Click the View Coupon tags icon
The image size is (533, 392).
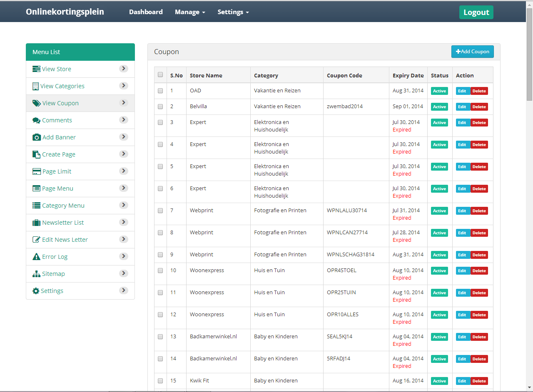pos(37,103)
